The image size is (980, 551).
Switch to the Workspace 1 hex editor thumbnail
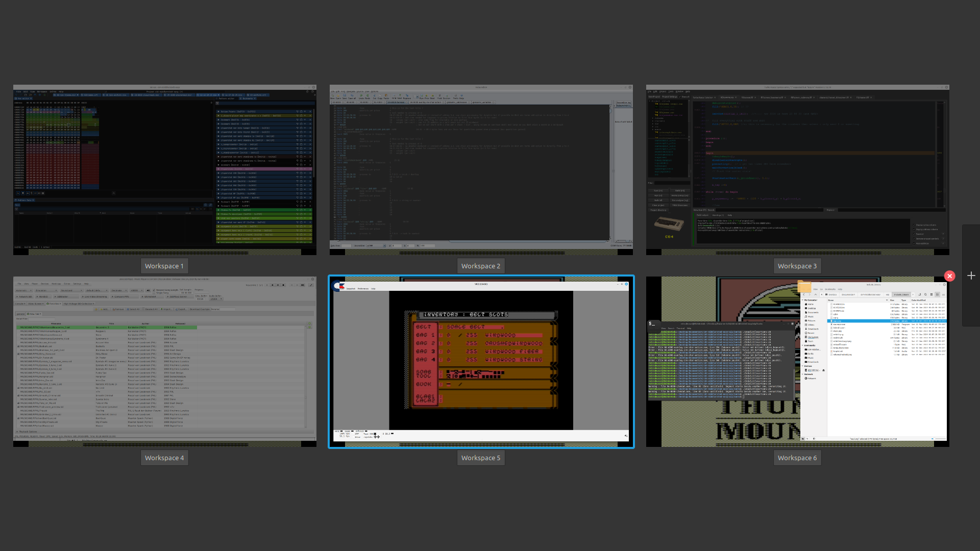point(164,169)
